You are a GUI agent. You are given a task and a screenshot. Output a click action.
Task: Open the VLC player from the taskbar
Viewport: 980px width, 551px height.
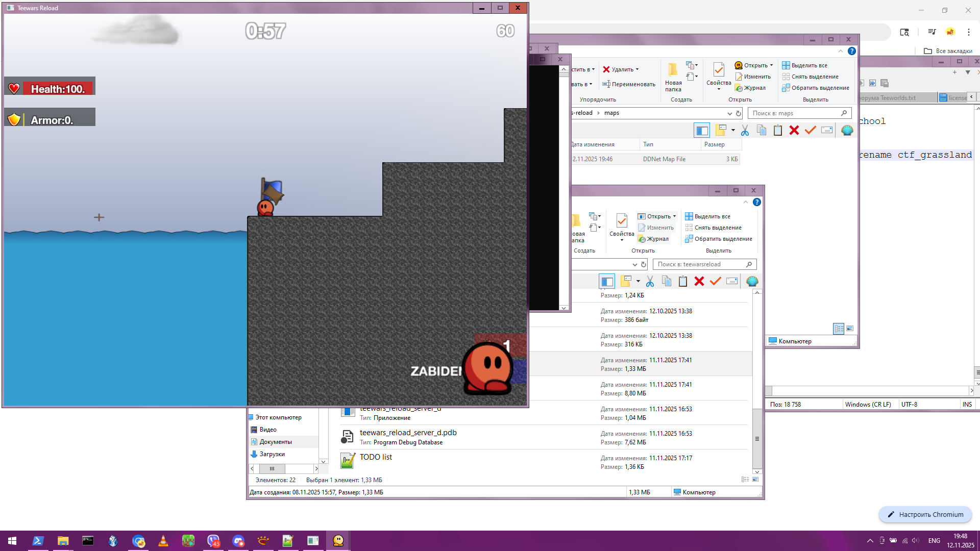(x=163, y=541)
